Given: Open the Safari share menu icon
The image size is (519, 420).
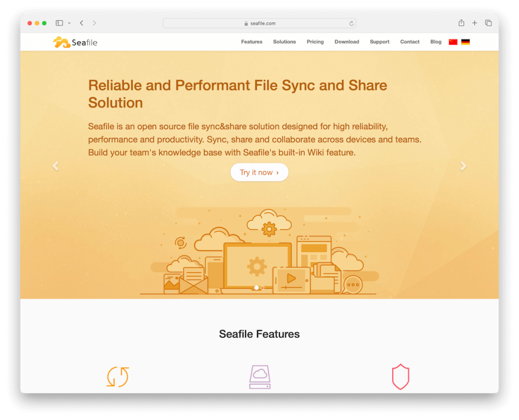Looking at the screenshot, I should click(461, 22).
